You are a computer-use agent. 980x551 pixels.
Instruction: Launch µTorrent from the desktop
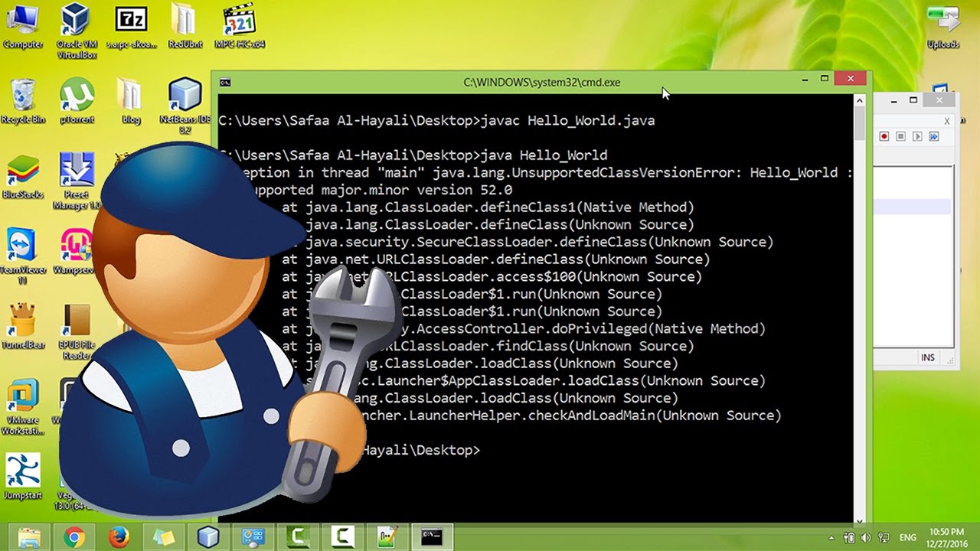[77, 100]
